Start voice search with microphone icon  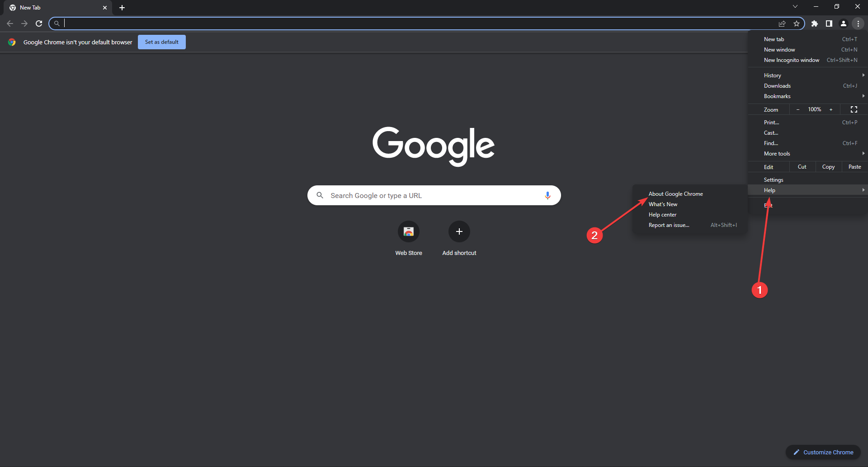[547, 195]
